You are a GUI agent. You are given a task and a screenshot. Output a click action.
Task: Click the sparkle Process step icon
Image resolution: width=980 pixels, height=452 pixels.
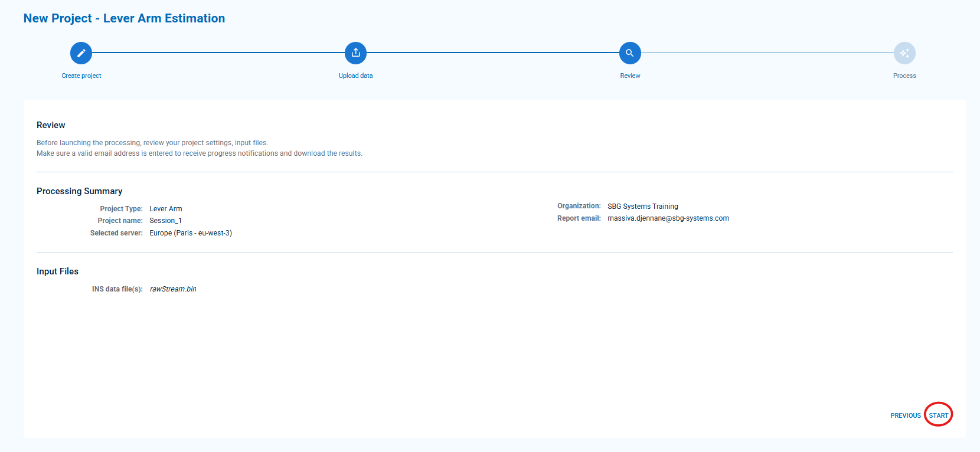click(x=904, y=53)
